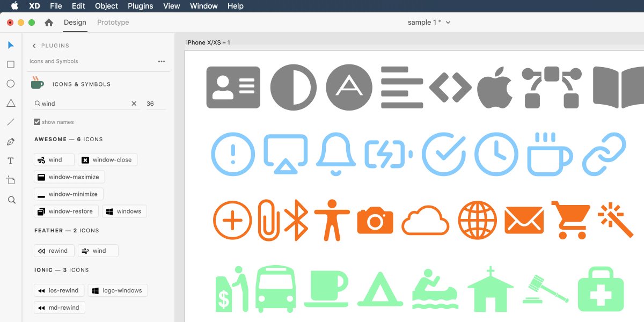This screenshot has width=644, height=322.
Task: Select the Selection arrow tool
Action: (10, 45)
